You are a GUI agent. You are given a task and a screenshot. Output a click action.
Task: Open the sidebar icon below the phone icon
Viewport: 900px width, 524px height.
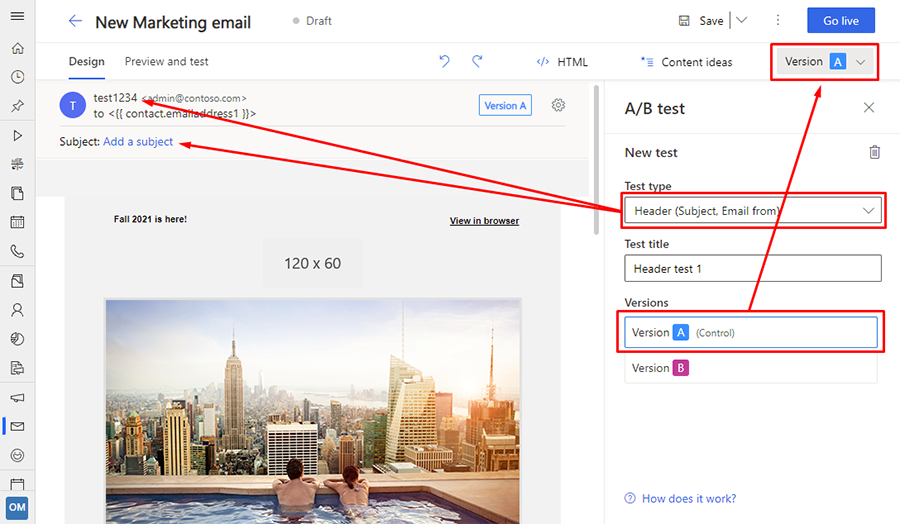point(17,281)
